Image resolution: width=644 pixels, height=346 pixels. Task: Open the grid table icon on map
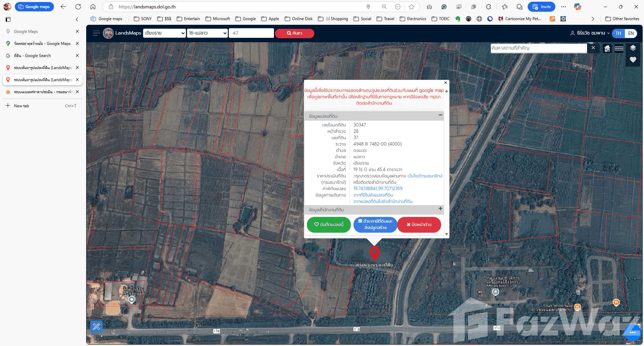click(619, 49)
